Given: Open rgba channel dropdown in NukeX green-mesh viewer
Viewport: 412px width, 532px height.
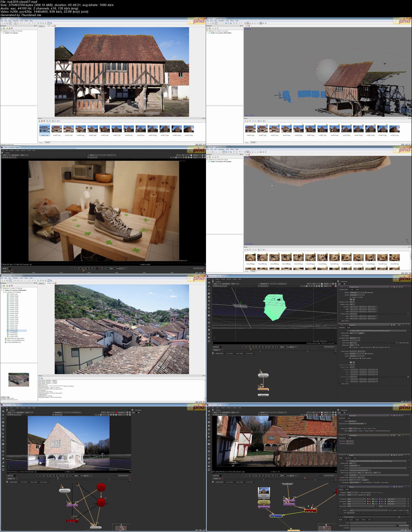Looking at the screenshot, I should pyautogui.click(x=217, y=284).
